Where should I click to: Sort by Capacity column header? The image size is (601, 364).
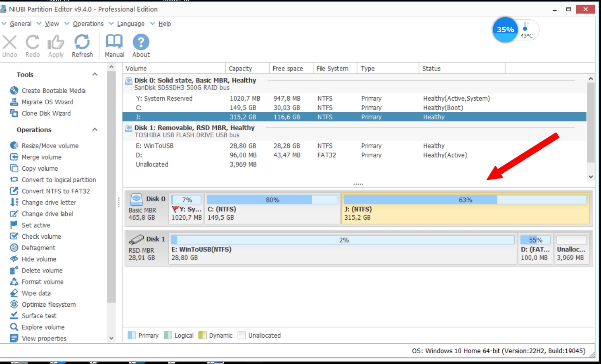click(247, 68)
